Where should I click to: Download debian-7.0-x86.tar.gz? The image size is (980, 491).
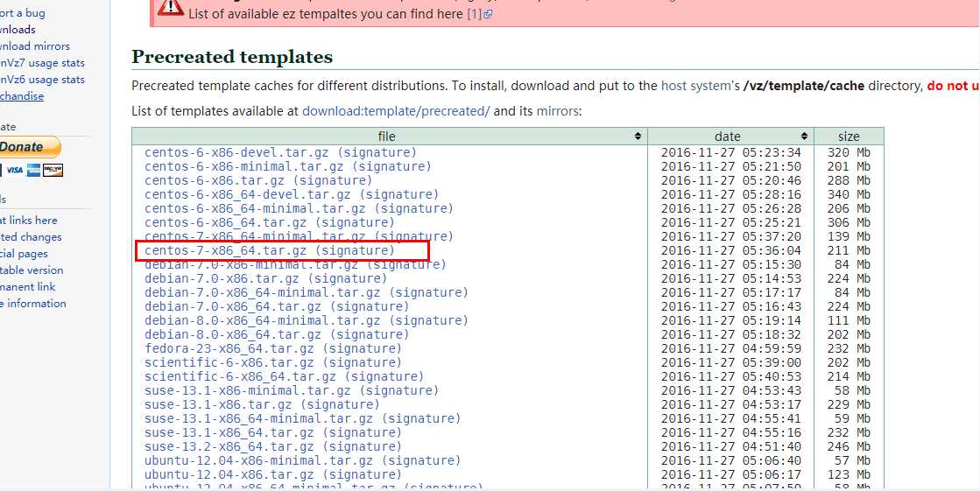222,278
